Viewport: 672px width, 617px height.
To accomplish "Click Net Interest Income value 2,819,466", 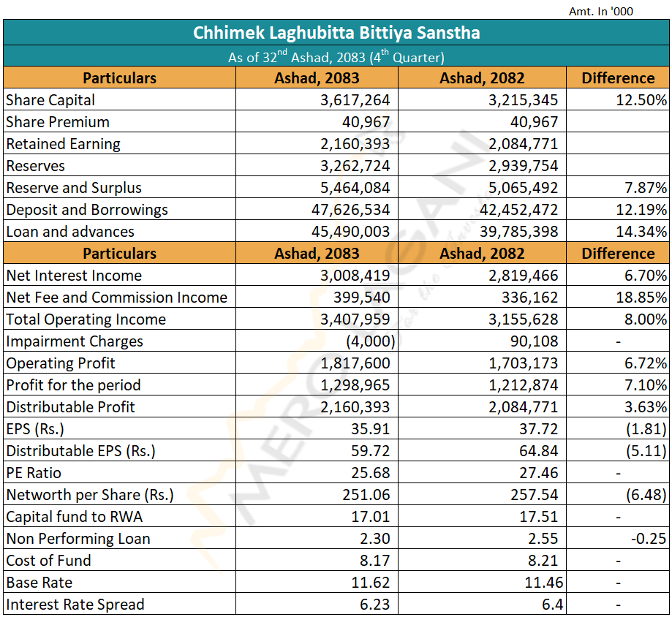I will tap(524, 275).
